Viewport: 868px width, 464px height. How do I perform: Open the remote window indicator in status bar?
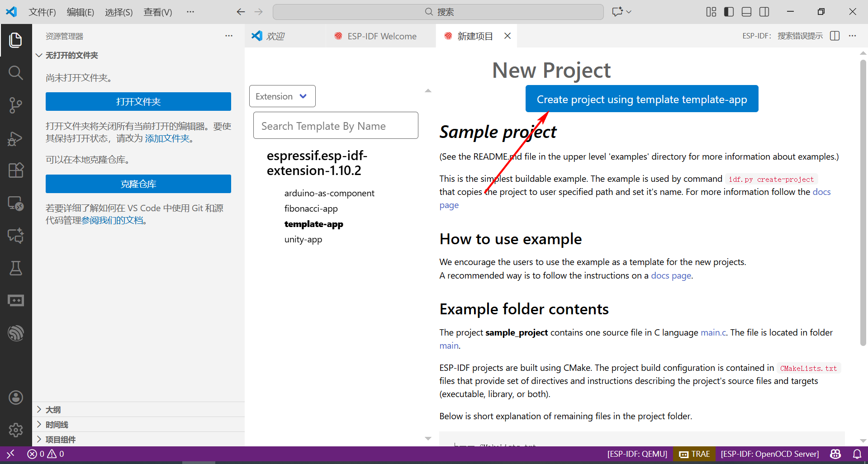(10, 454)
